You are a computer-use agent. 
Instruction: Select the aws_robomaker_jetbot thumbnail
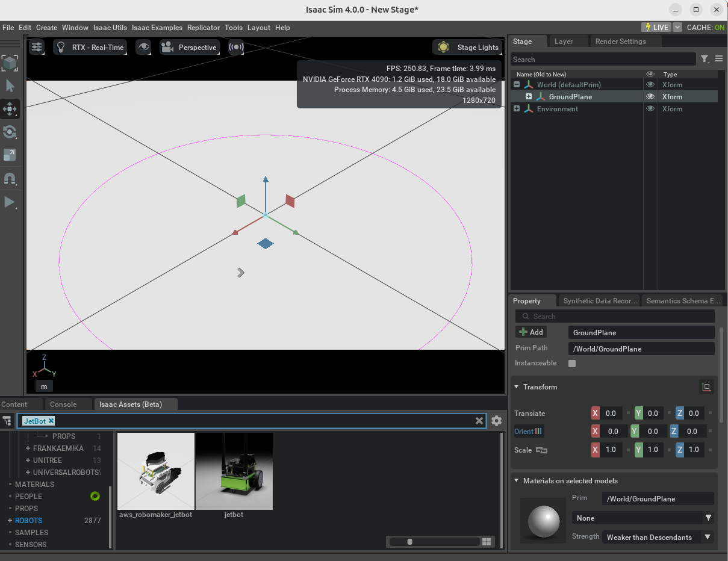pos(156,471)
